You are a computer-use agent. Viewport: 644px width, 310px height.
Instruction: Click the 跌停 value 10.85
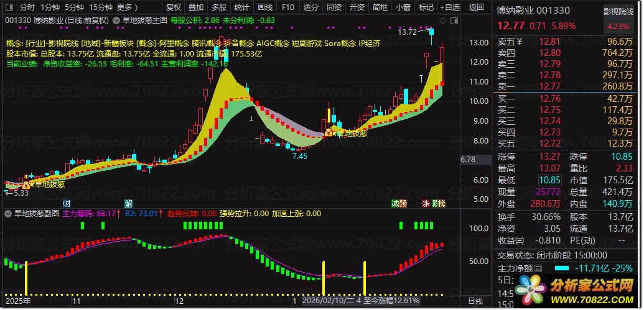tap(622, 157)
